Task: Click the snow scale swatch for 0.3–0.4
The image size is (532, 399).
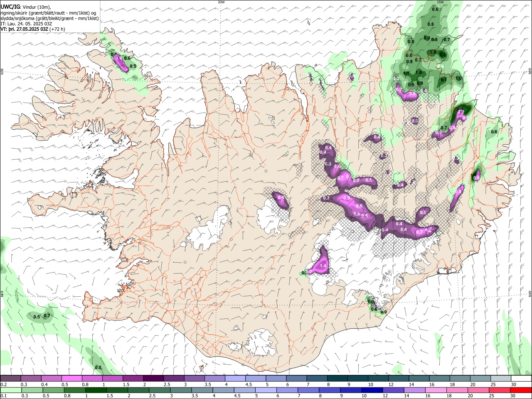Action: coord(31,379)
